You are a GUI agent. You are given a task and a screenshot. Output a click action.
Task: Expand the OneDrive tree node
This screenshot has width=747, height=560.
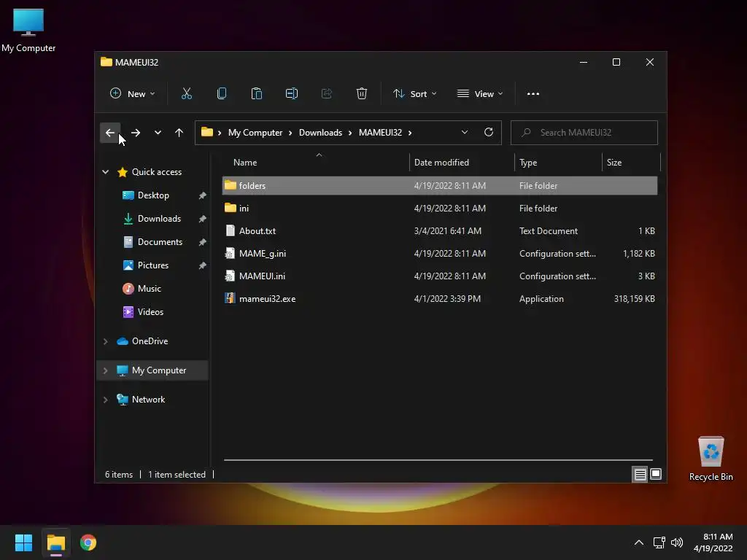(x=105, y=341)
